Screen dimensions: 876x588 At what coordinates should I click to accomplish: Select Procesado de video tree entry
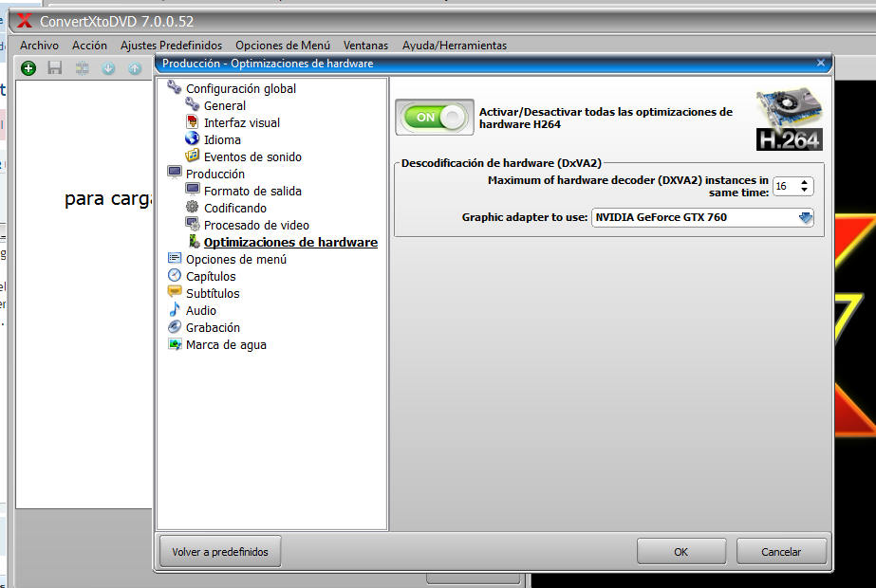pyautogui.click(x=256, y=225)
